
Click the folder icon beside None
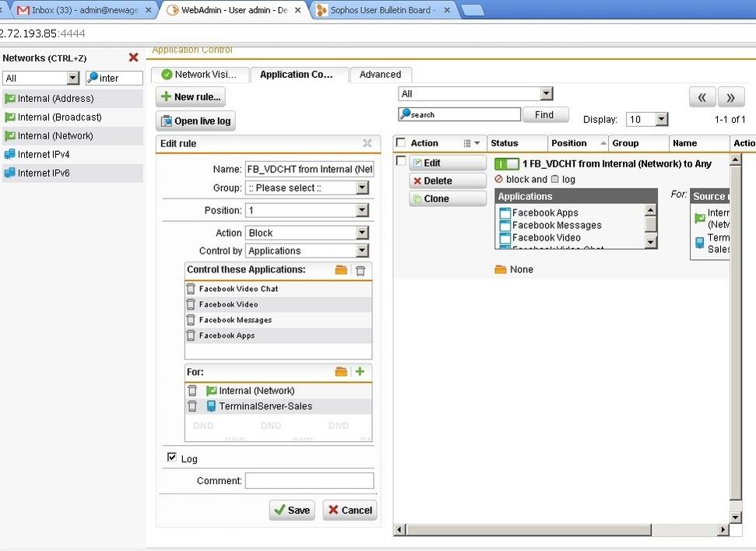[x=501, y=269]
